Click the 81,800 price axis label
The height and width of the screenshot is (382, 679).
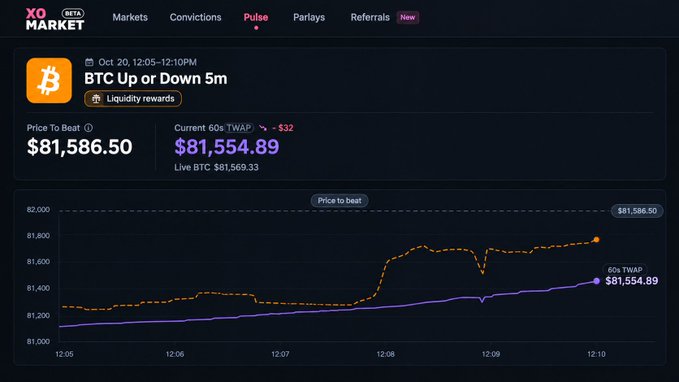38,236
